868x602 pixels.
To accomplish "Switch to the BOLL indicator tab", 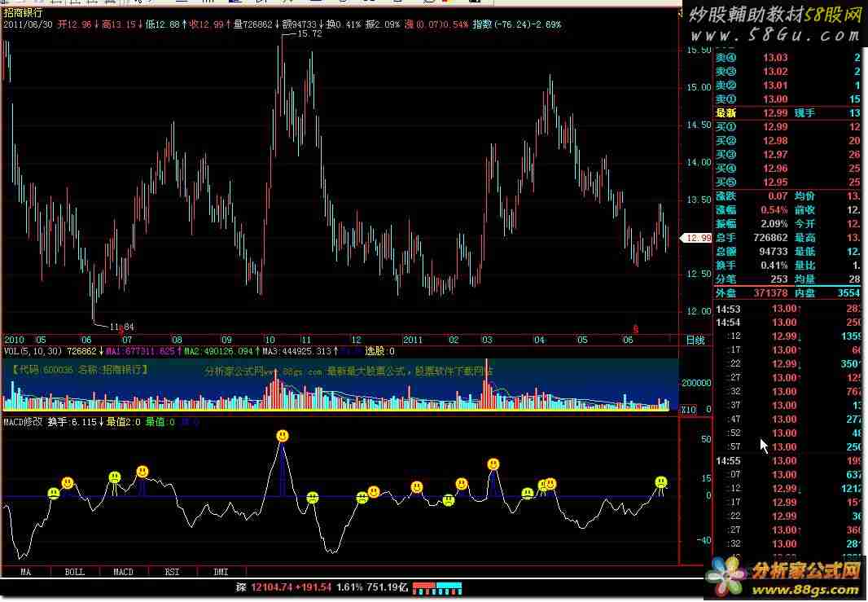I will pyautogui.click(x=75, y=572).
